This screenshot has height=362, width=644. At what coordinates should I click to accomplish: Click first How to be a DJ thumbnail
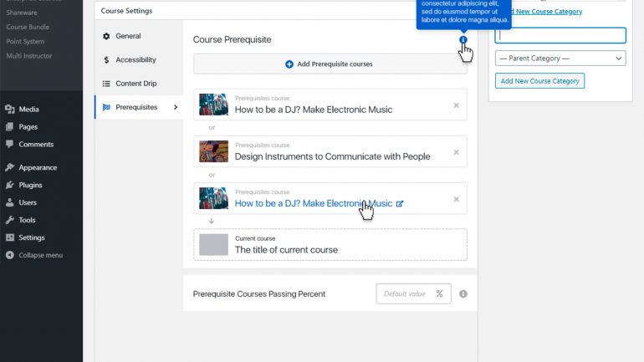(x=213, y=105)
